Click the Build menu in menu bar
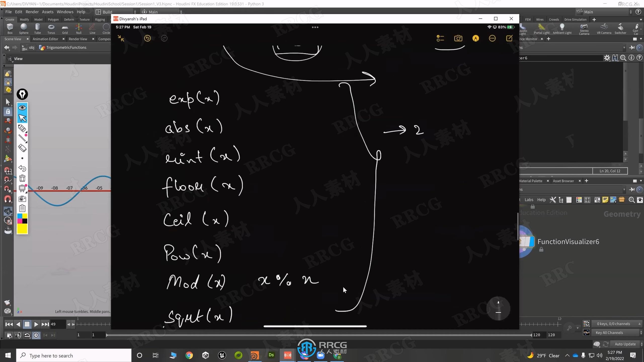The height and width of the screenshot is (362, 644). [107, 12]
